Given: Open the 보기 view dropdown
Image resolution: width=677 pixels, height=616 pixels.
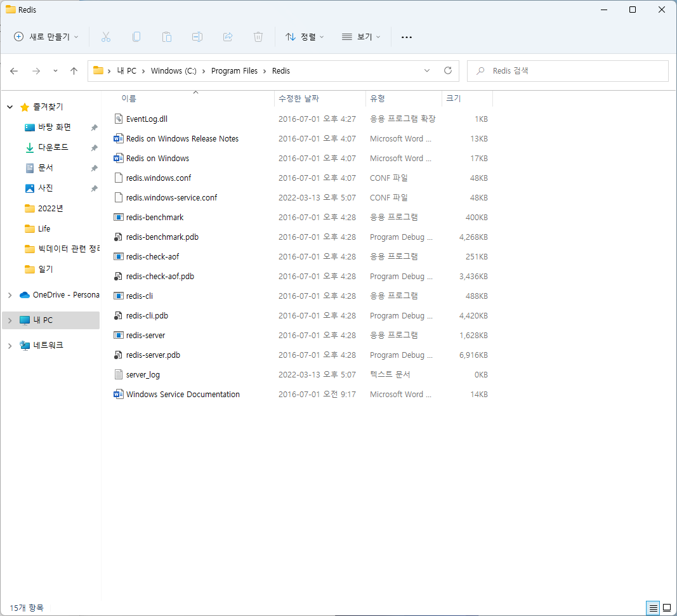Looking at the screenshot, I should (x=361, y=37).
